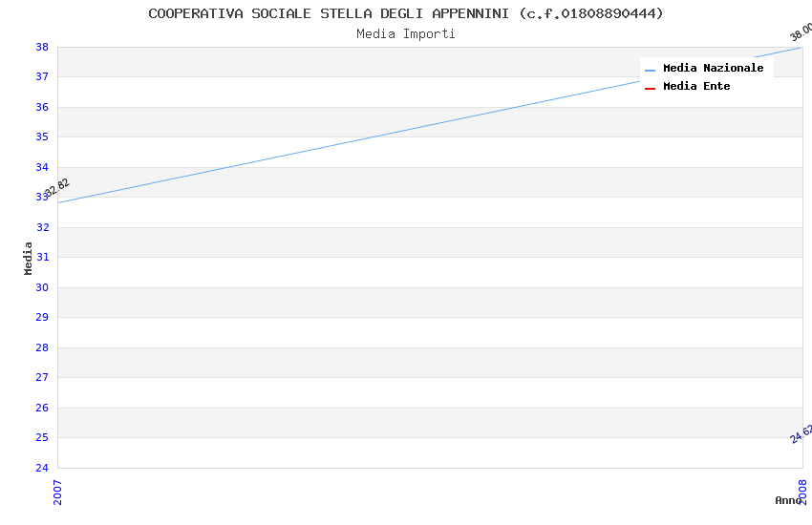This screenshot has height=525, width=812.
Task: Click the chart title COOPERATIVA SOCIALE STELLA DEGLI APPENNINI
Action: (406, 13)
